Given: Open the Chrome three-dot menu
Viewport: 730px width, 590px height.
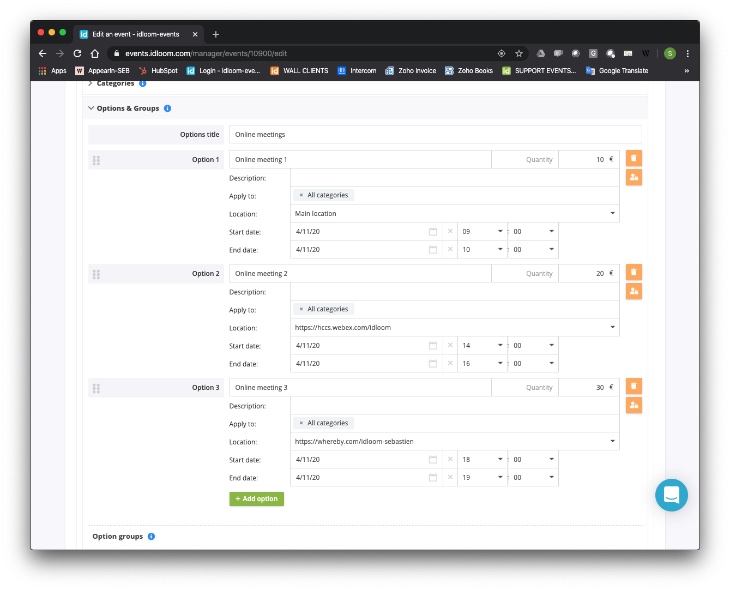Looking at the screenshot, I should (x=688, y=54).
